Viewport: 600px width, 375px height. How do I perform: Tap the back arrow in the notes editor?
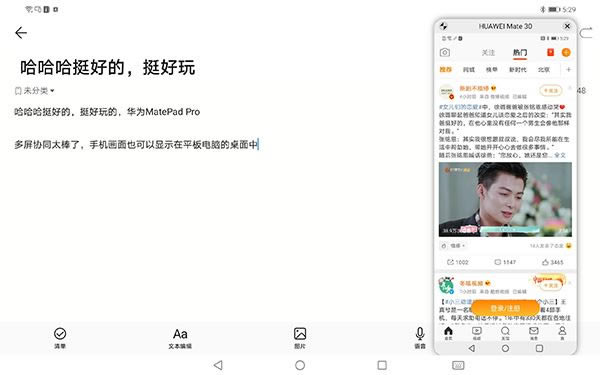[x=21, y=33]
